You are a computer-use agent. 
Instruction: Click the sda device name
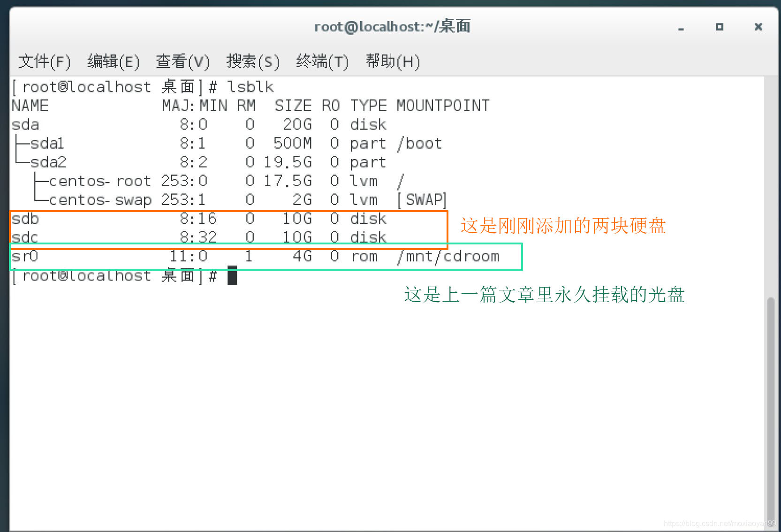[x=25, y=125]
